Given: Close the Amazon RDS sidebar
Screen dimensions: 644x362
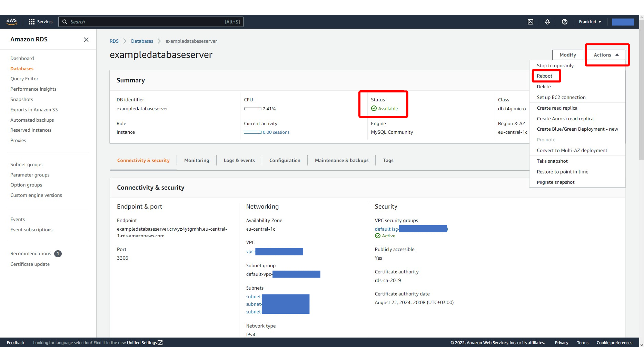Looking at the screenshot, I should (x=86, y=40).
